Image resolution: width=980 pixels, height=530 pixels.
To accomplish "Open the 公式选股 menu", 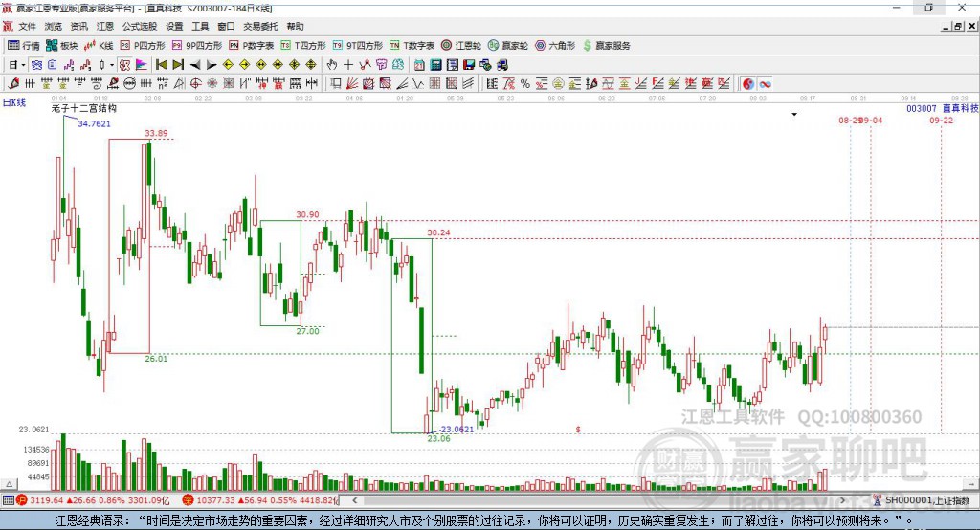I will [x=140, y=26].
